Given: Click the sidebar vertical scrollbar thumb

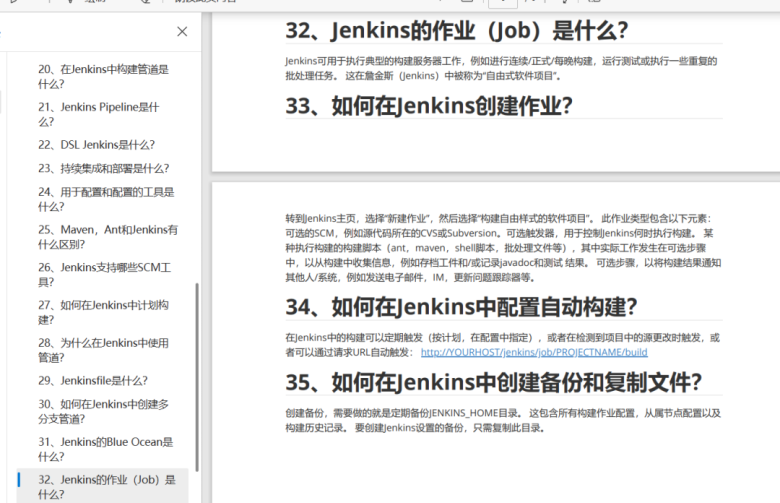Looking at the screenshot, I should click(197, 377).
